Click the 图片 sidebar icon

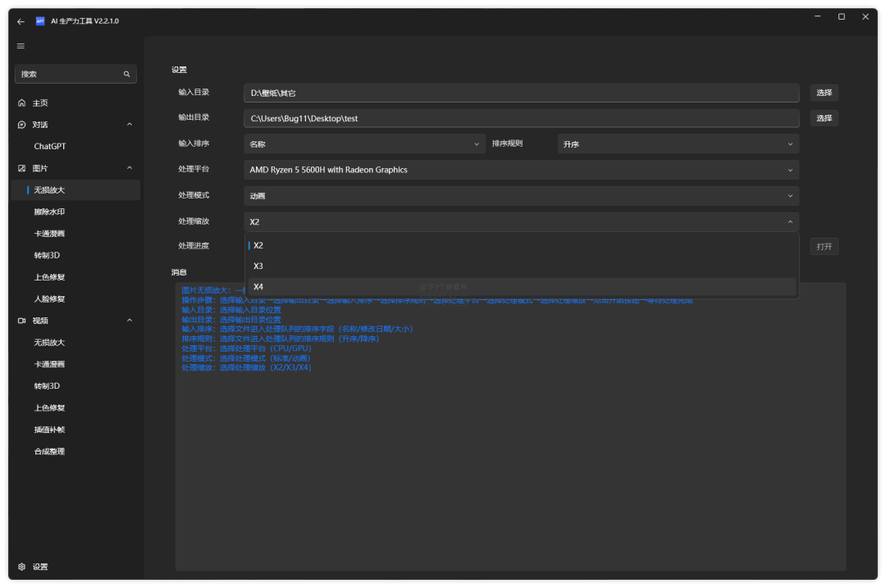(21, 168)
